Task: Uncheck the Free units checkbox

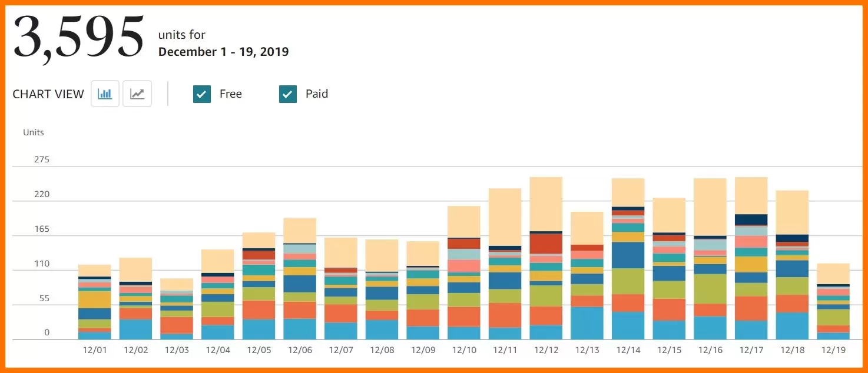Action: point(202,94)
